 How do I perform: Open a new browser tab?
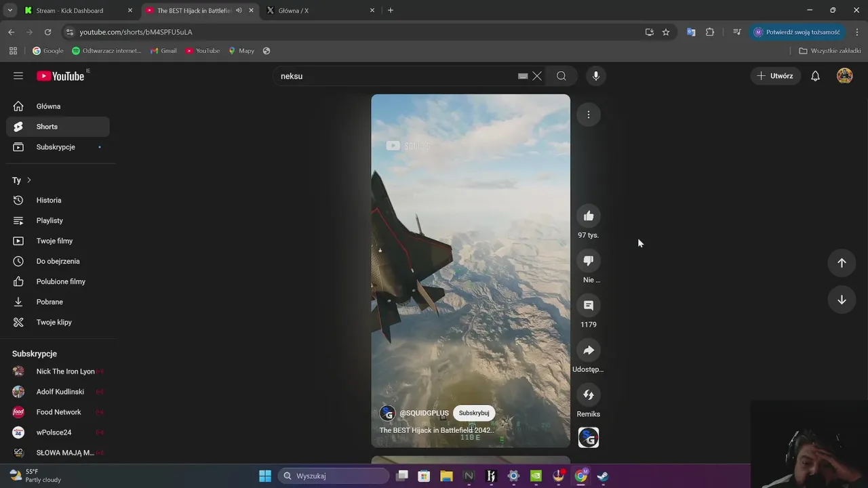[390, 10]
